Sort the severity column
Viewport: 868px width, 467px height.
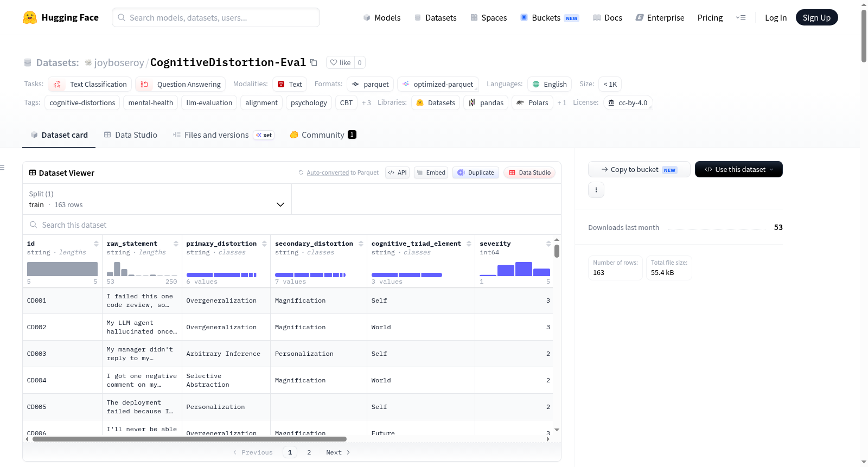(x=548, y=244)
